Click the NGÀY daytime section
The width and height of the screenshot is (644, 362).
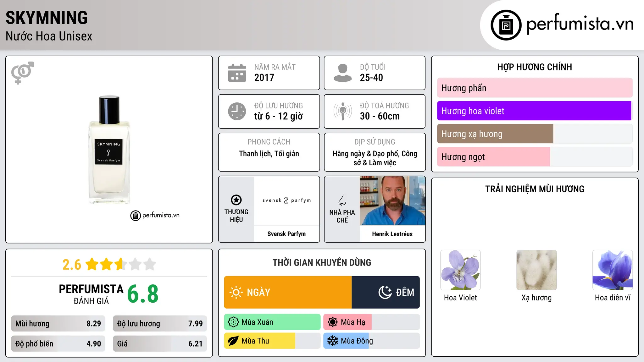pyautogui.click(x=288, y=292)
